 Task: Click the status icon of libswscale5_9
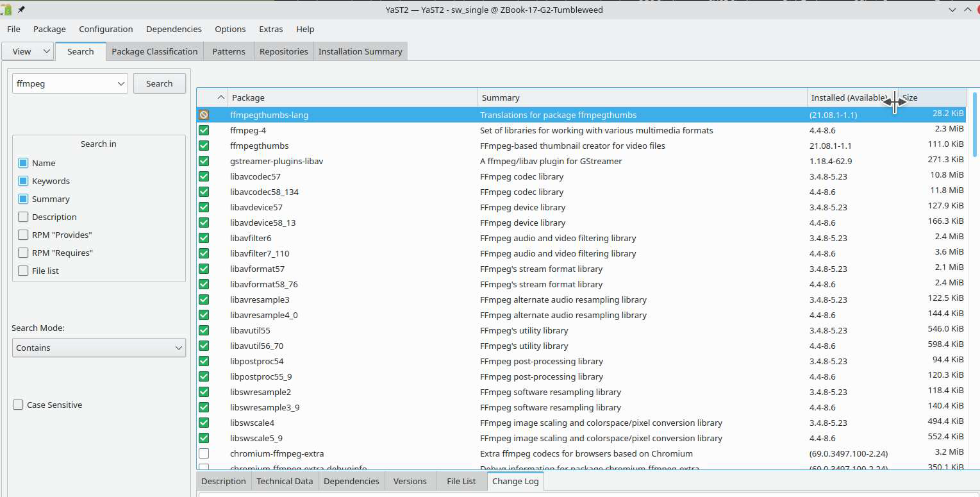[x=204, y=438]
